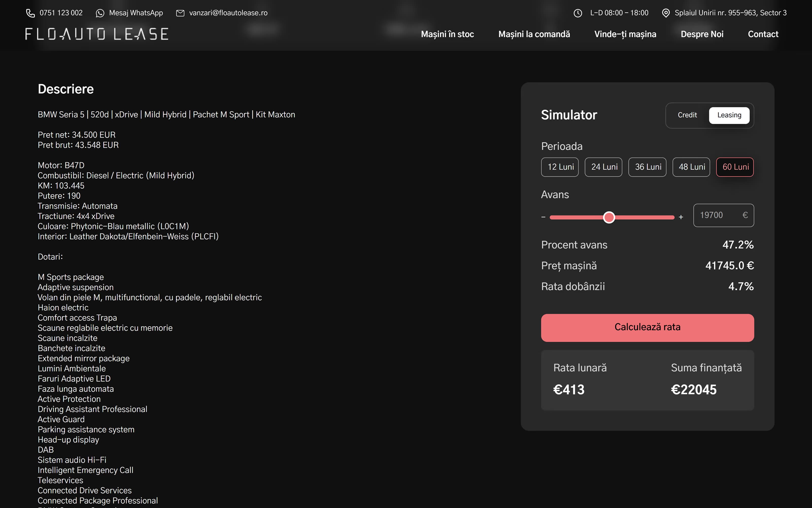
Task: Click the L-D 08:00 – 18:00 hours text
Action: click(x=619, y=13)
